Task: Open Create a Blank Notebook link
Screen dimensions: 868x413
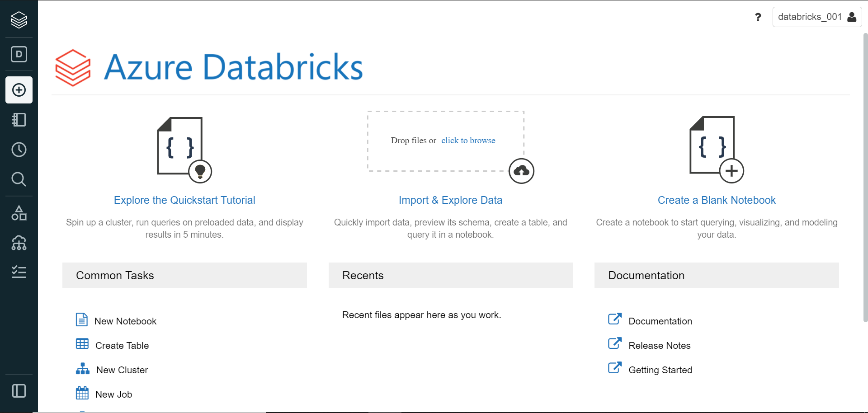Action: point(717,200)
